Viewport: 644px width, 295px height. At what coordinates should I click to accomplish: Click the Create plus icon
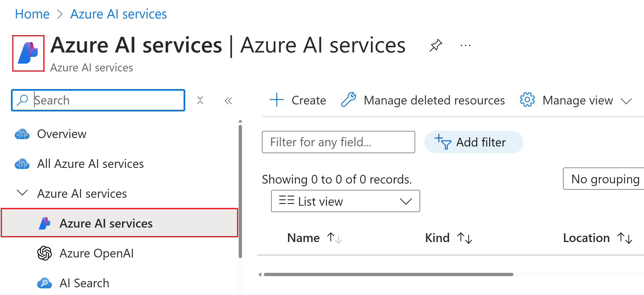[276, 100]
